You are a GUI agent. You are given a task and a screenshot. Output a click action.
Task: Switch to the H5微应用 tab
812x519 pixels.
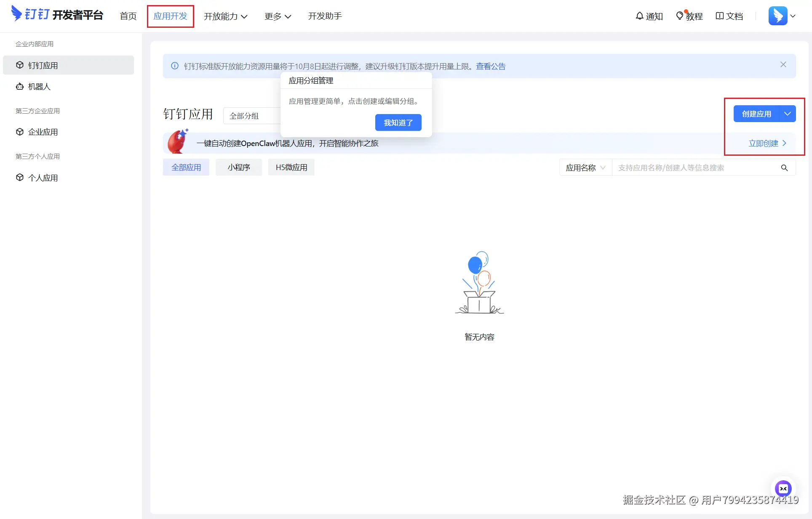coord(291,167)
